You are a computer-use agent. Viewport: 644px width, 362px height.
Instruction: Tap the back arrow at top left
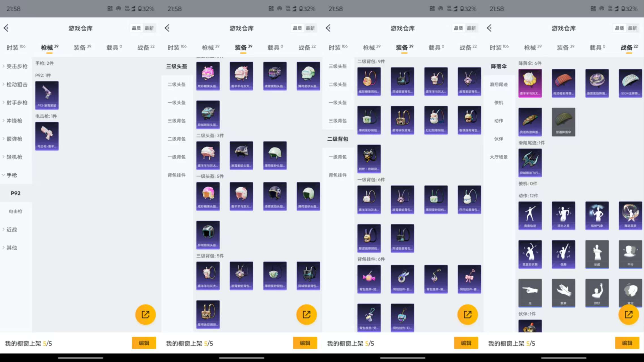click(x=6, y=28)
